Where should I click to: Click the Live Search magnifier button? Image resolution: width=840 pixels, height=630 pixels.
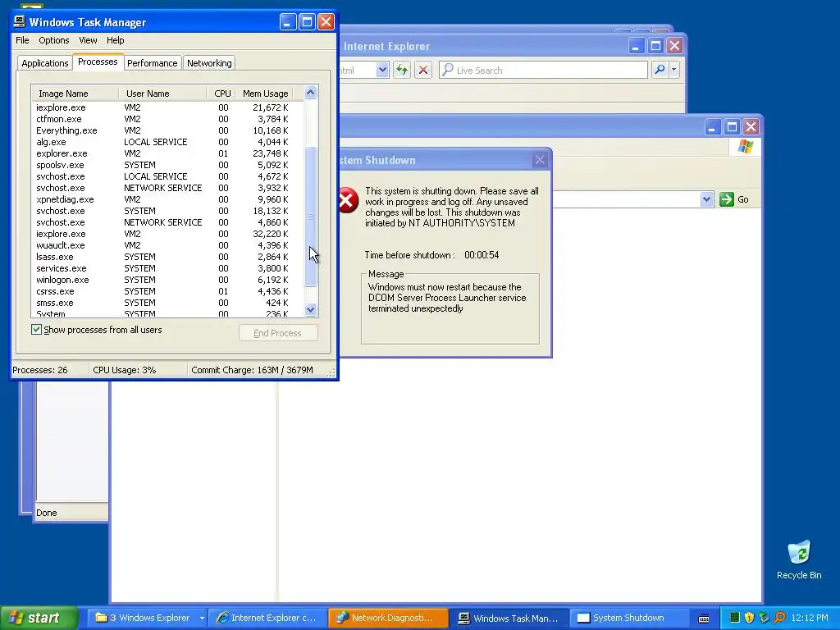(660, 70)
